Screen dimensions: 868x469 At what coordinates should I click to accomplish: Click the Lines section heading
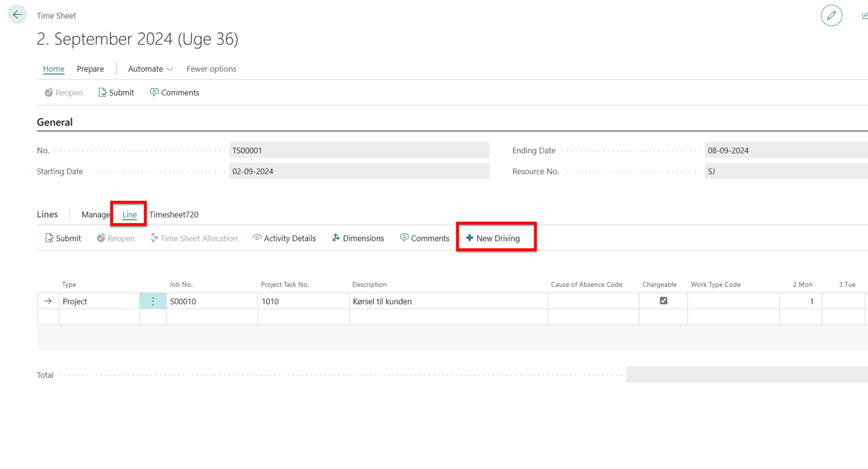(47, 214)
